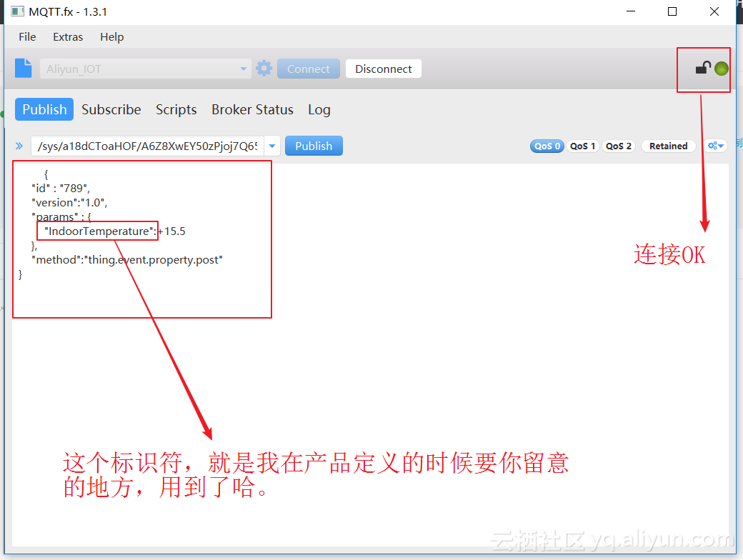Click the new connection profile file icon
This screenshot has height=560, width=743.
[x=23, y=69]
